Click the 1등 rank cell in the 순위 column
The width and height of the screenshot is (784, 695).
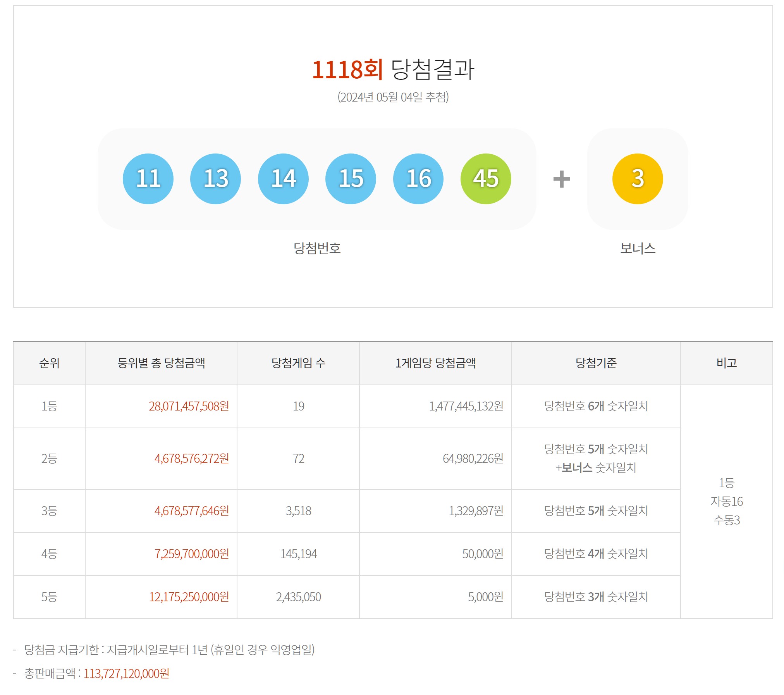(49, 406)
